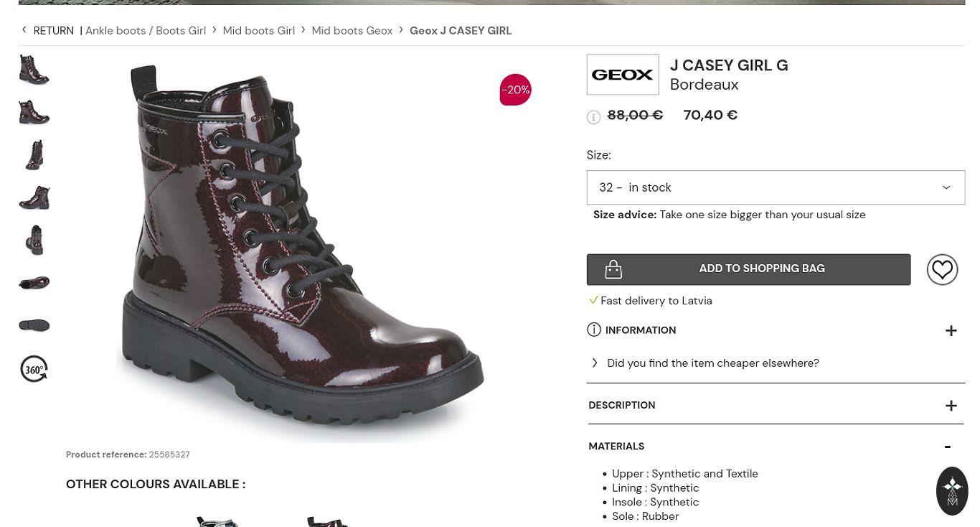
Task: Open 'Did you find the item cheaper elsewhere?'
Action: 712,363
